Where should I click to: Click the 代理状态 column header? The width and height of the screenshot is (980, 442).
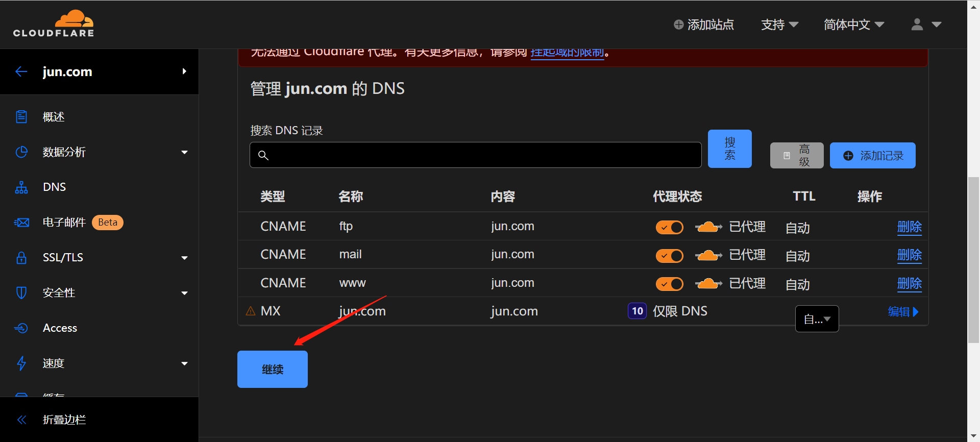(677, 197)
